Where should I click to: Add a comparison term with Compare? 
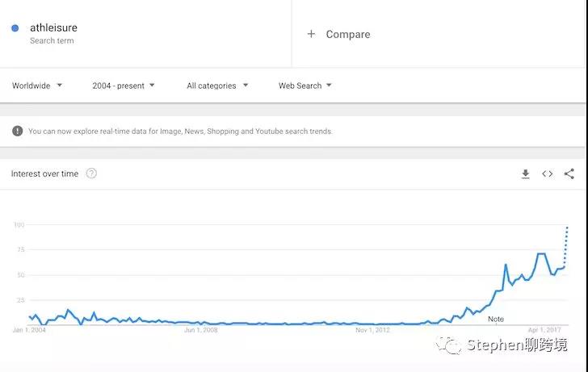pos(339,34)
